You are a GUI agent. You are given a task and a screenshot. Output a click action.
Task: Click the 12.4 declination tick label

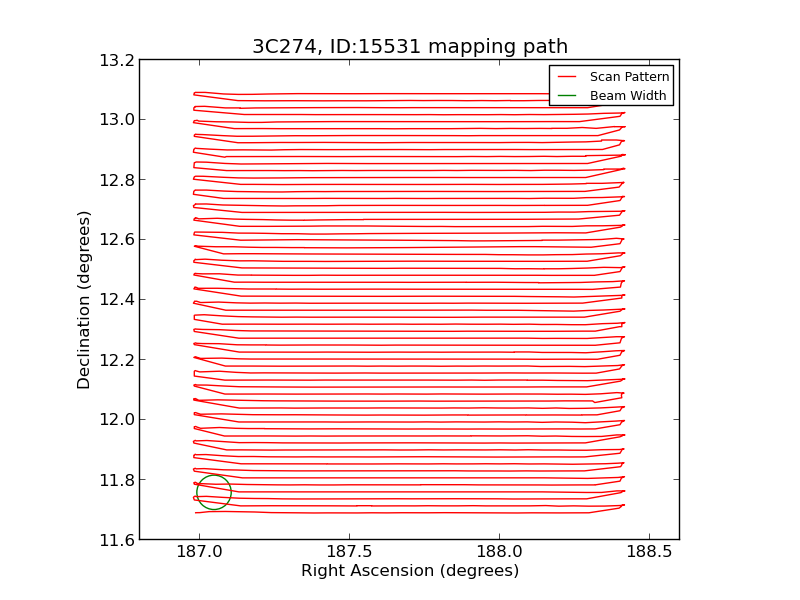tap(117, 300)
